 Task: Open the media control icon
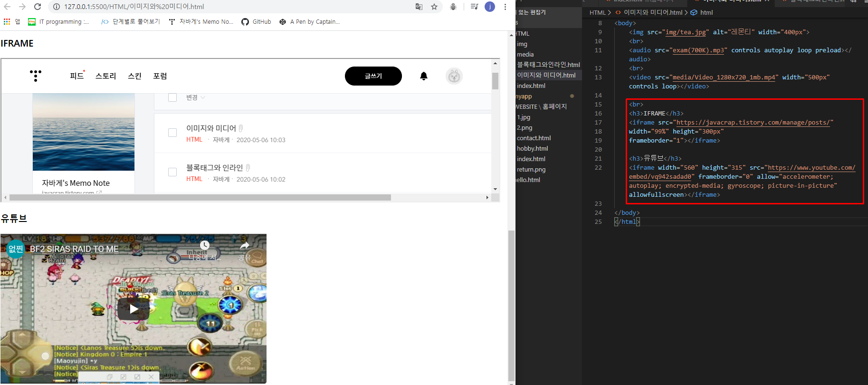pyautogui.click(x=474, y=7)
